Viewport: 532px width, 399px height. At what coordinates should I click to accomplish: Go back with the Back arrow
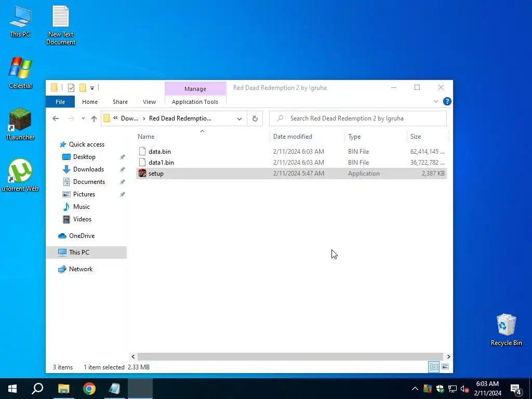56,118
